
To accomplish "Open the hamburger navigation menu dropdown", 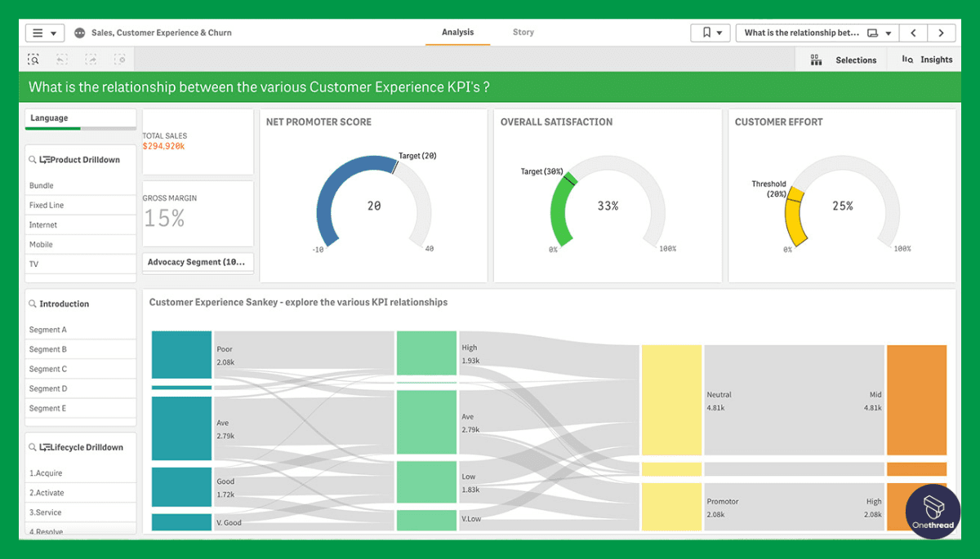I will [x=45, y=33].
